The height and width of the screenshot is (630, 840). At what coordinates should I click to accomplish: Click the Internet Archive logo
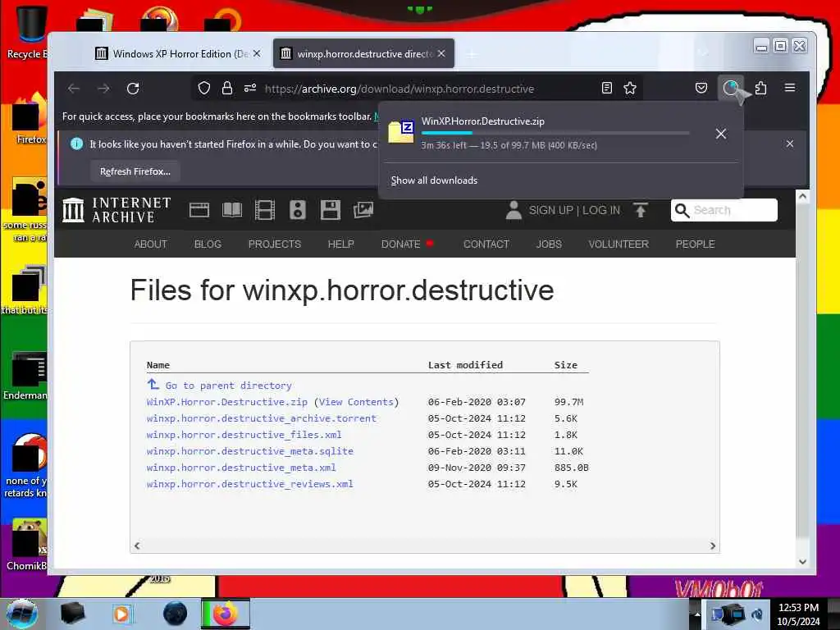click(116, 210)
